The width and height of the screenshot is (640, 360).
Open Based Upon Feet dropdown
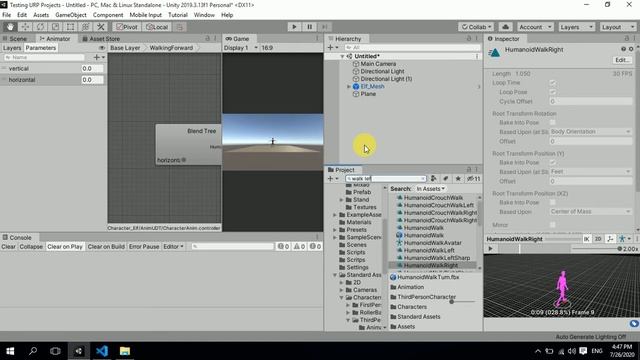[590, 172]
